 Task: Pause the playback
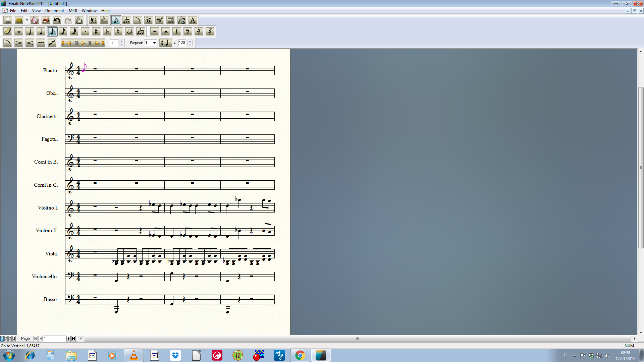[x=90, y=43]
